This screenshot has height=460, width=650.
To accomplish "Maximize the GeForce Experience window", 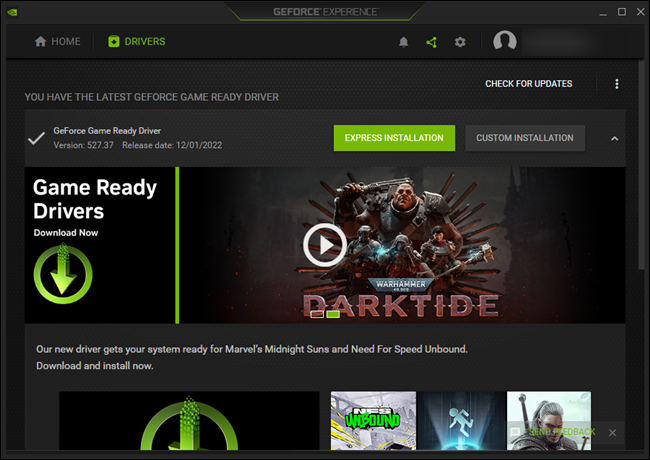I will (622, 12).
